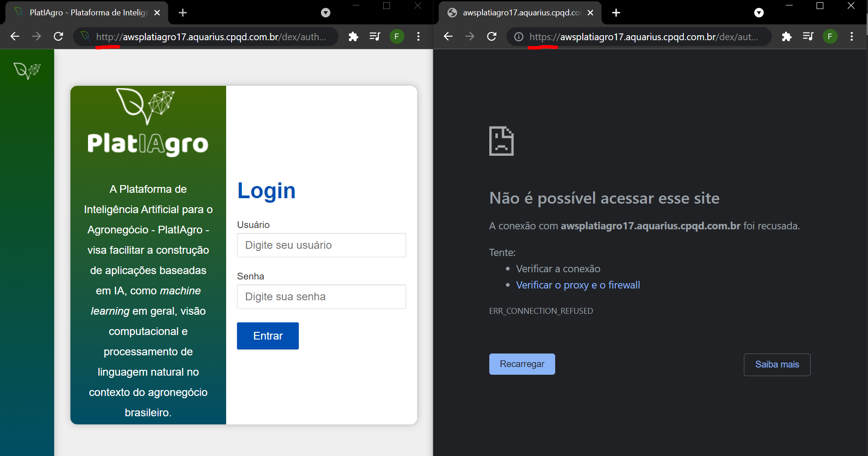
Task: Click 'Não é possível acessar esse site' heading
Action: (x=604, y=198)
